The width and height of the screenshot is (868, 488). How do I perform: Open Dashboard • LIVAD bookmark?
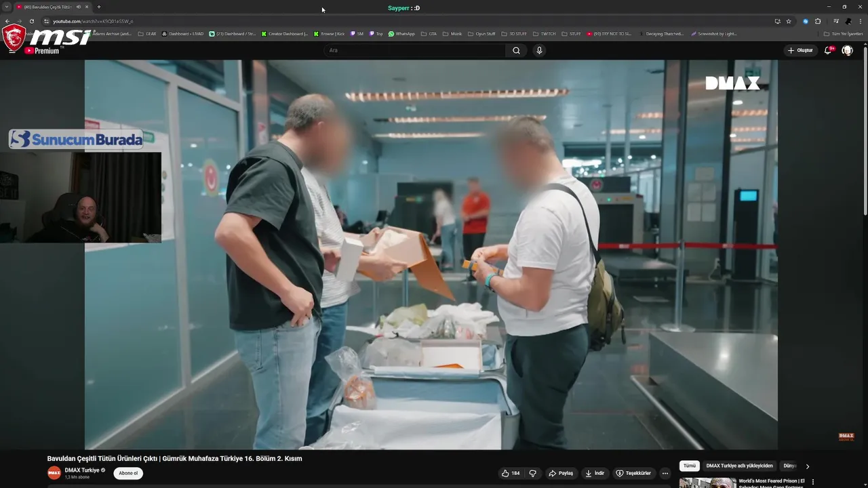pos(182,33)
